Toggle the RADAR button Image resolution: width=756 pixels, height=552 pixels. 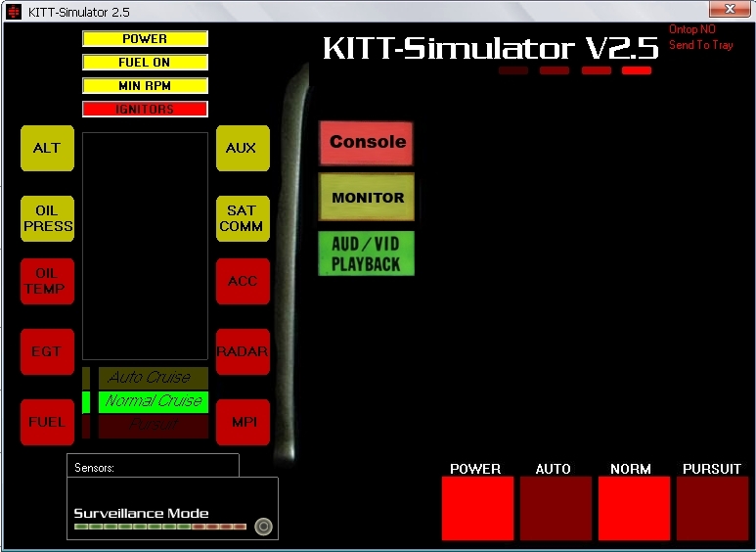(x=243, y=351)
